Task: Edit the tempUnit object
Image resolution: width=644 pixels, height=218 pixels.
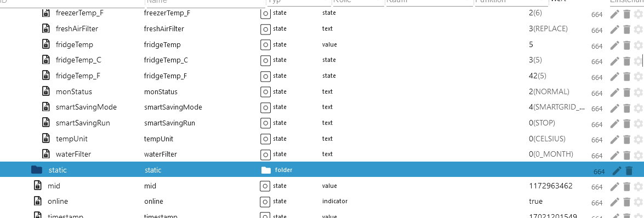Action: tap(614, 140)
